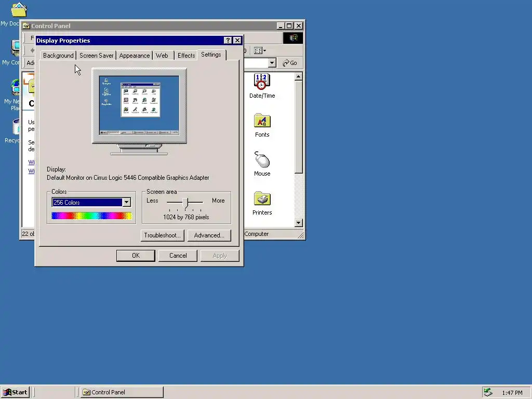This screenshot has height=399, width=532.
Task: Switch to the Web tab
Action: [162, 55]
